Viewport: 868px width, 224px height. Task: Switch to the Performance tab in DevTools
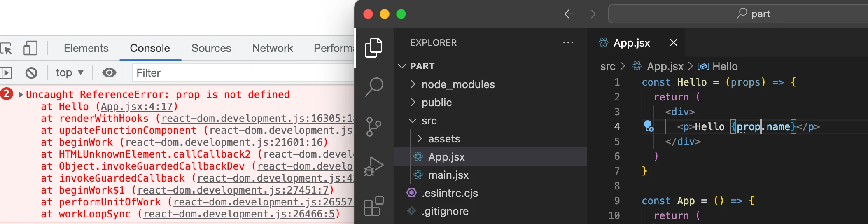(x=334, y=48)
